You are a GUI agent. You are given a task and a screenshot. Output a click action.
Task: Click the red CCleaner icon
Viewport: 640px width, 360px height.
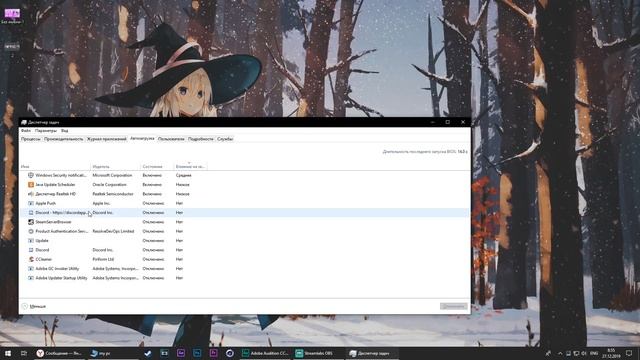31,259
